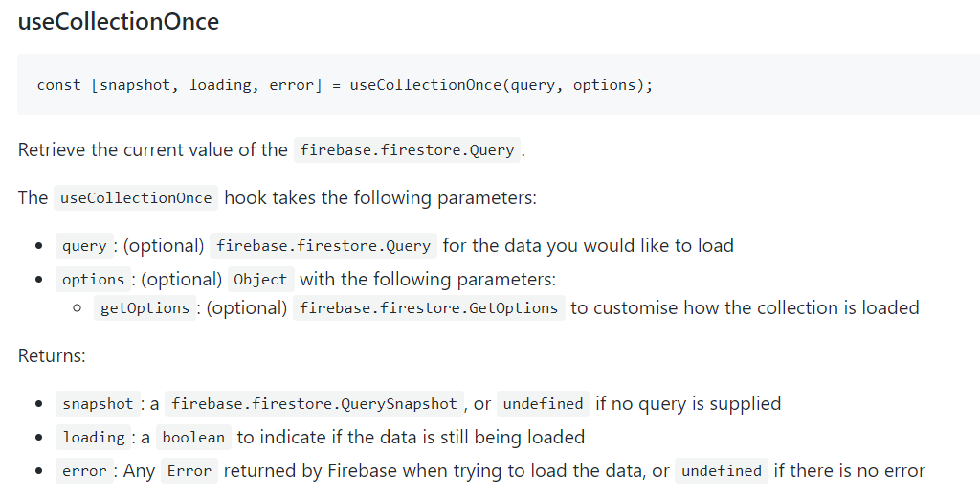This screenshot has width=980, height=499.
Task: Click 'to customise how the collection is loaded' text
Action: (x=745, y=308)
